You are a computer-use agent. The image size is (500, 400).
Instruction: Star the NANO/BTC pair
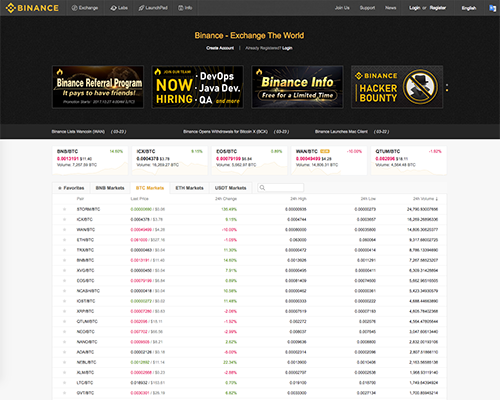pyautogui.click(x=64, y=342)
